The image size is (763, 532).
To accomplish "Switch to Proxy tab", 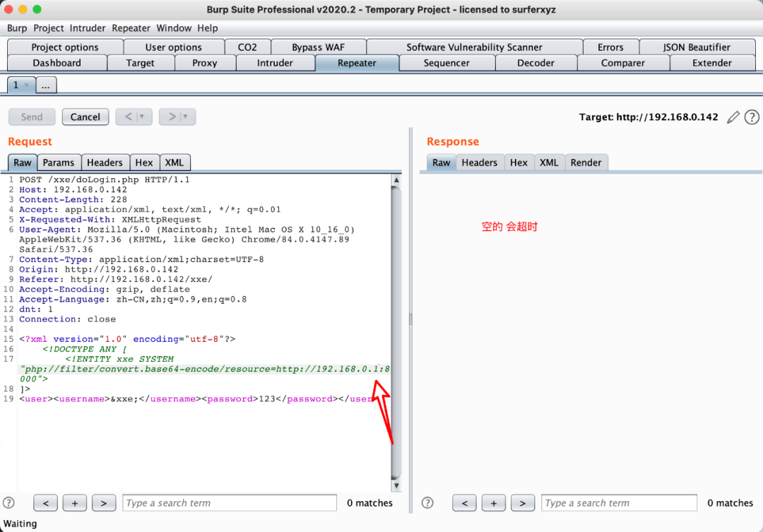I will pos(204,63).
